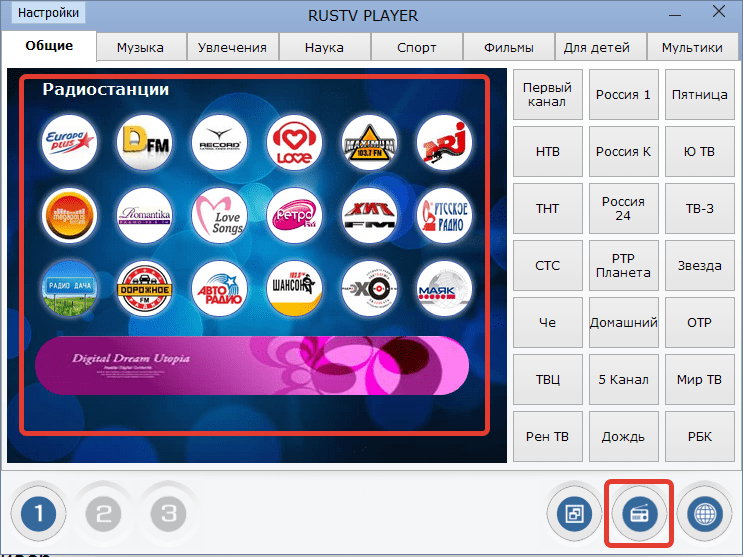Watch the ТВЦ channel

[547, 379]
